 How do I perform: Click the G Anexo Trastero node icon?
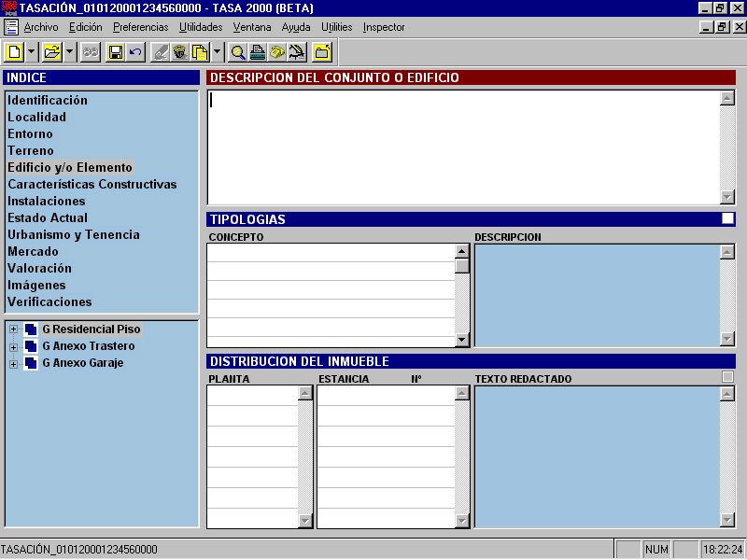31,346
